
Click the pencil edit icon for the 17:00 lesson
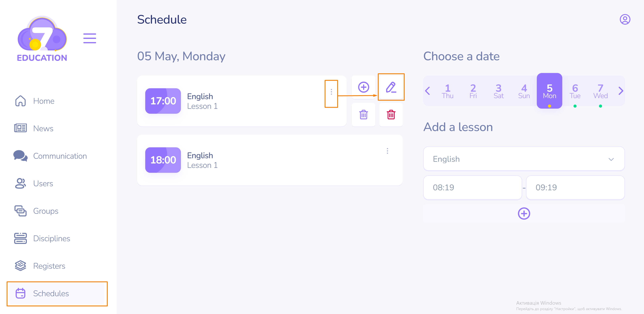click(391, 87)
